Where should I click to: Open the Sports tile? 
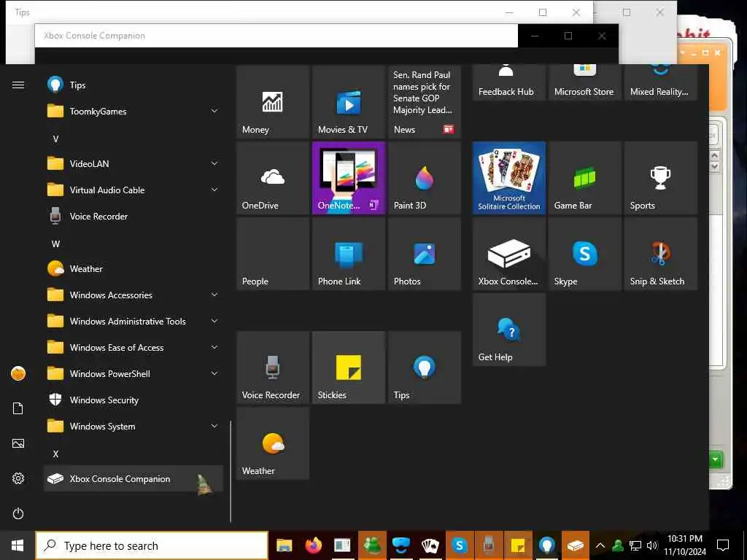pos(660,178)
